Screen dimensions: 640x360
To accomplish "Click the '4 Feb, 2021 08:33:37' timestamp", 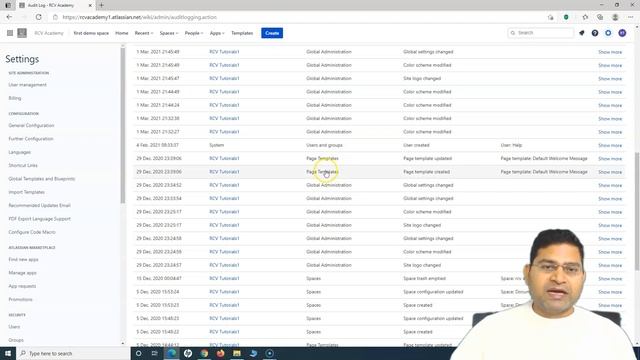I will tap(157, 145).
